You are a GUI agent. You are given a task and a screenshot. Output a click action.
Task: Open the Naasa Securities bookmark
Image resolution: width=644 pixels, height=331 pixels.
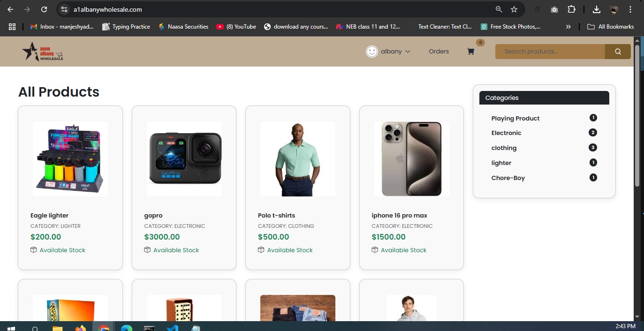[183, 27]
